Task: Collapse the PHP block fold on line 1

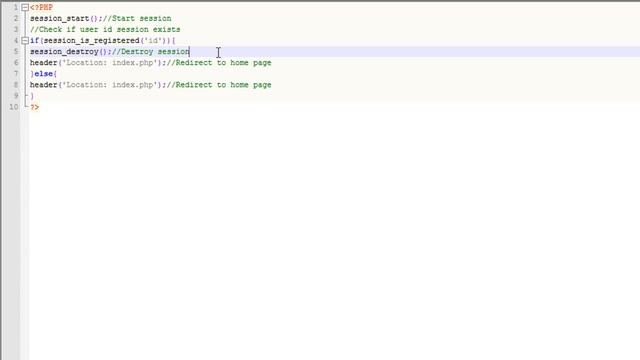Action: [25, 7]
